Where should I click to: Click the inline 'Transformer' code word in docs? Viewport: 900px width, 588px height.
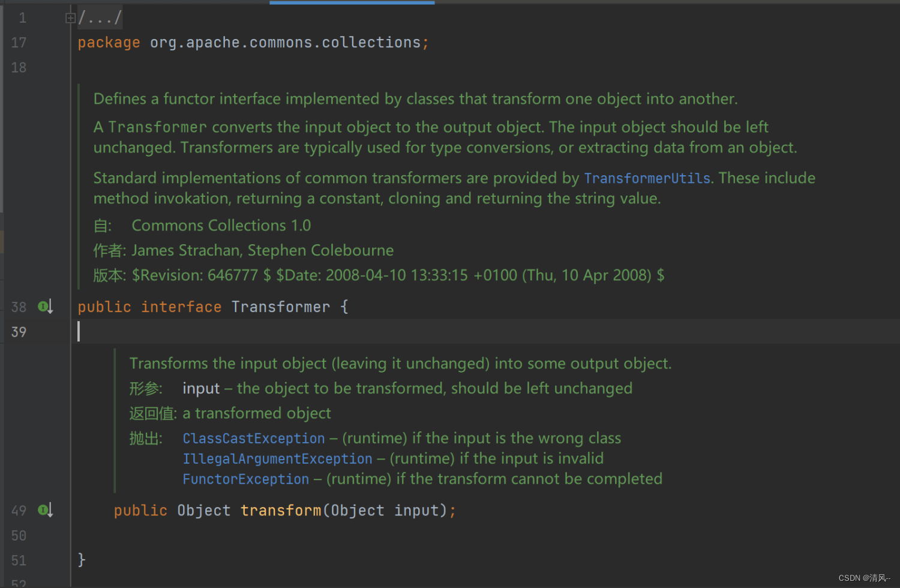tap(158, 127)
